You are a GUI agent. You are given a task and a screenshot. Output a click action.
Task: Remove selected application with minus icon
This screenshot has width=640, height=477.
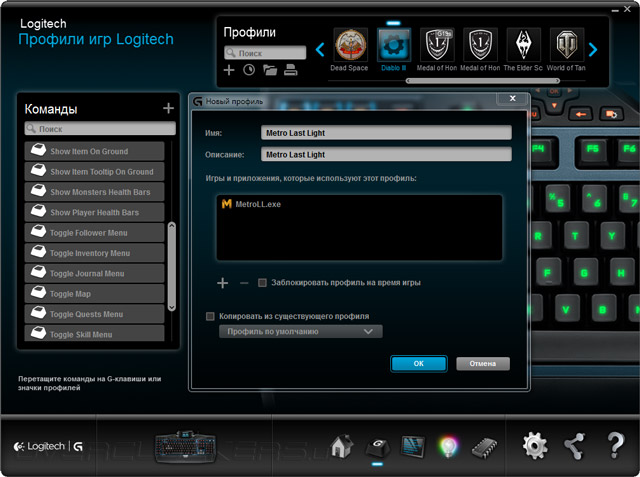[x=244, y=283]
